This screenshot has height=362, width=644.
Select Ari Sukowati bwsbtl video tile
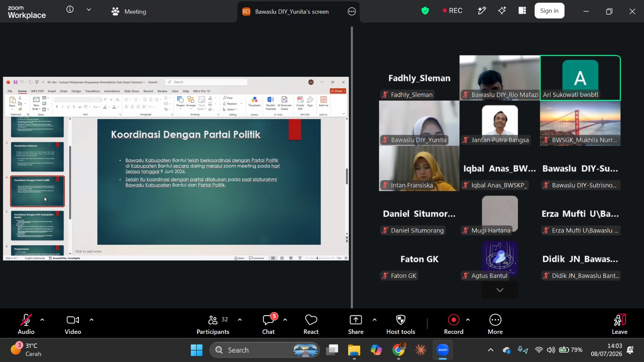(580, 78)
